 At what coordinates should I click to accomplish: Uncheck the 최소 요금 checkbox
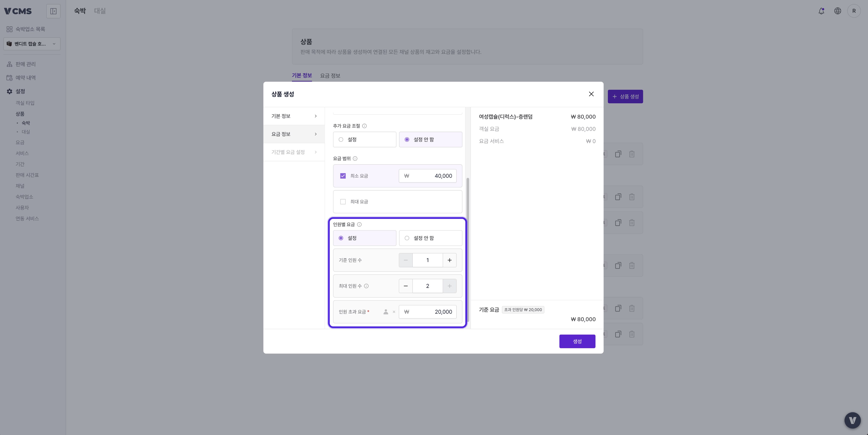343,176
